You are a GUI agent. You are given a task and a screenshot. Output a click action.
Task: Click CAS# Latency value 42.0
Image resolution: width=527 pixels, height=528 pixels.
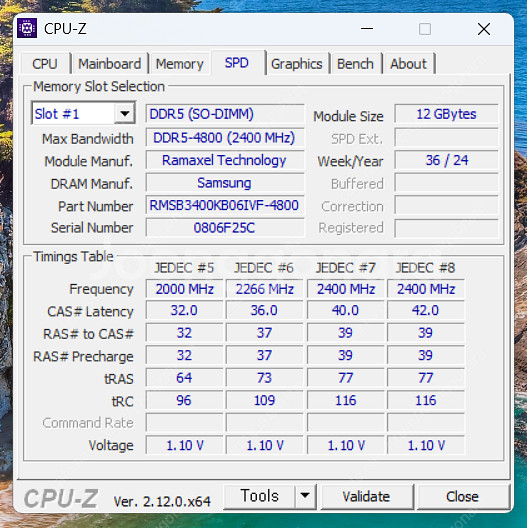click(x=426, y=310)
